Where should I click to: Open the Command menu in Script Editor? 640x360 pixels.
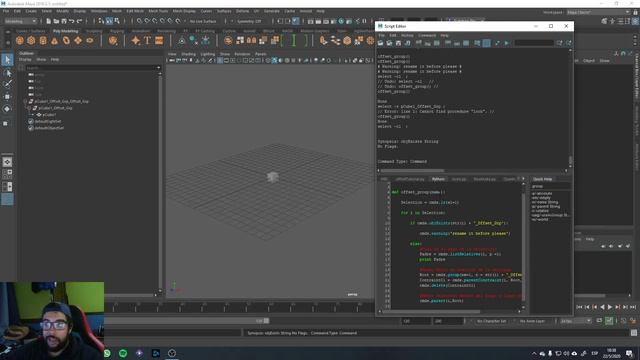pos(427,36)
